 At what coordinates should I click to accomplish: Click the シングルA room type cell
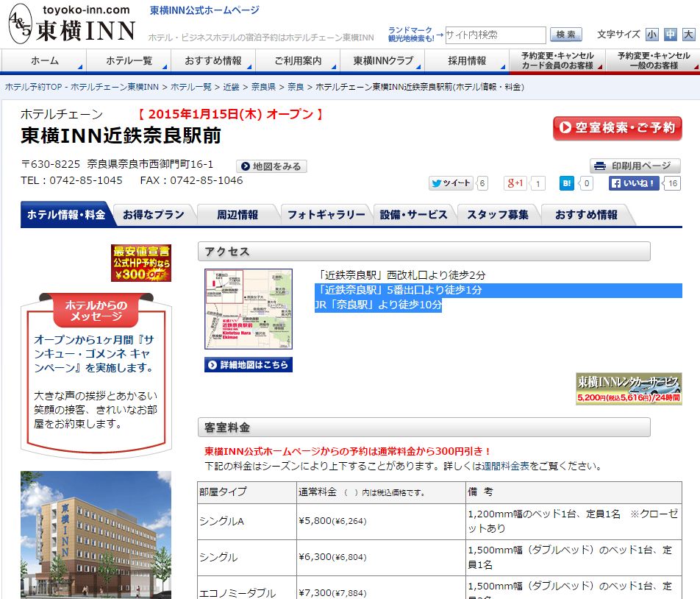tap(247, 521)
